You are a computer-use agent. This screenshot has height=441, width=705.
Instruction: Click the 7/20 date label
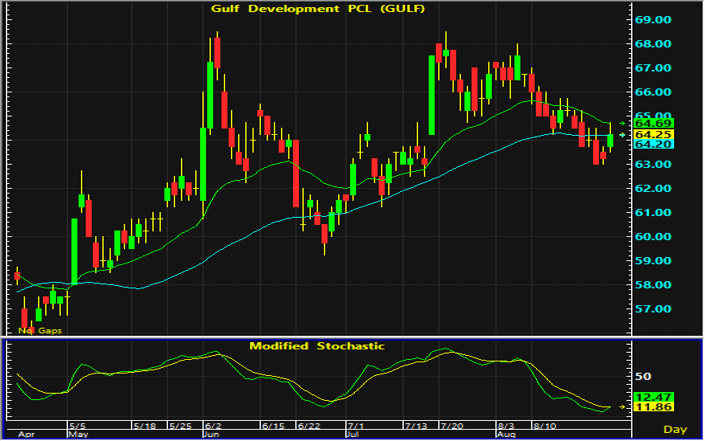tap(452, 426)
